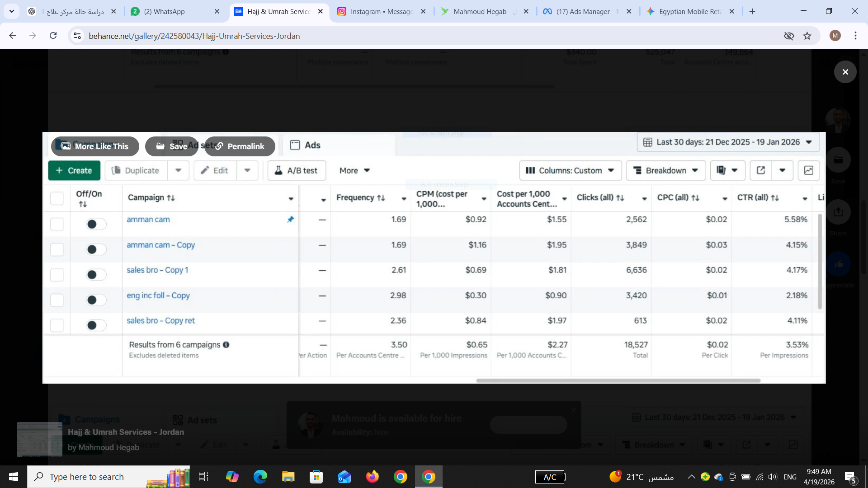Bookmark page with star icon

(807, 36)
